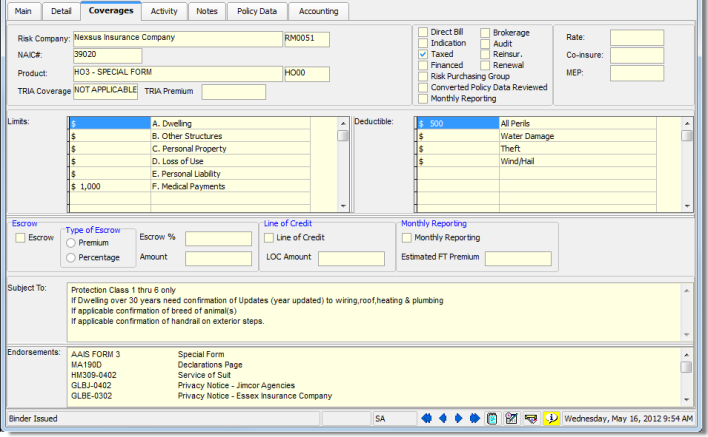Switch to the Policy Data tab
The height and width of the screenshot is (437, 708).
(259, 11)
